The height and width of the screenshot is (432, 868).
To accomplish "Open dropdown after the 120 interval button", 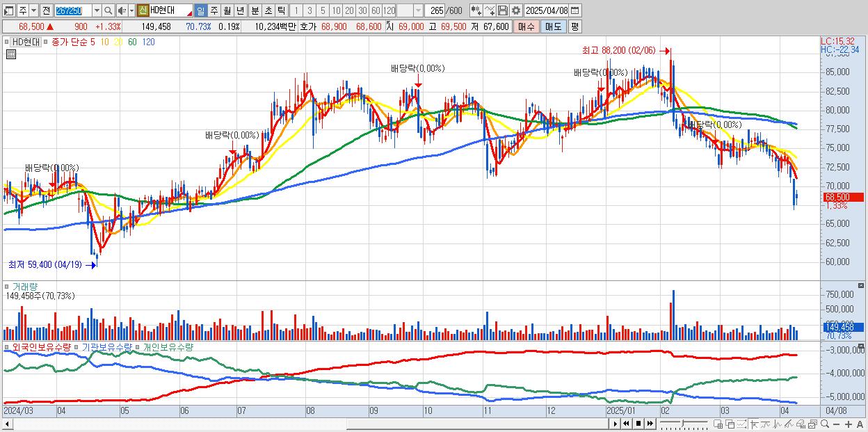I will pyautogui.click(x=418, y=10).
